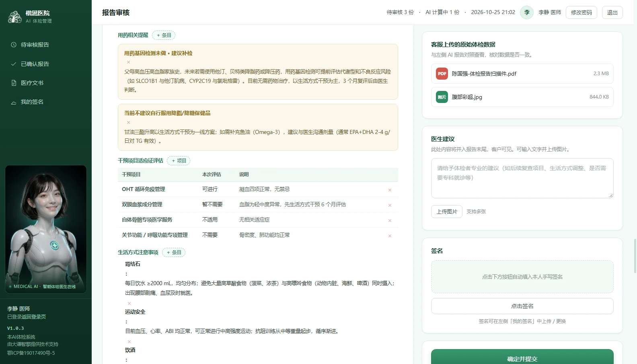Click the MEDICAL AI assistant portrait

click(x=46, y=229)
